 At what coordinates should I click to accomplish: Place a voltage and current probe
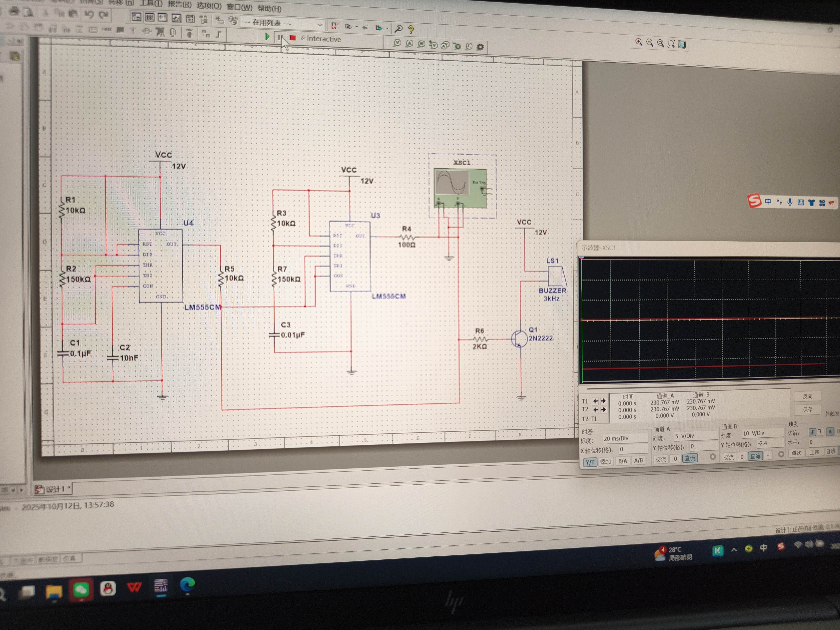point(445,45)
